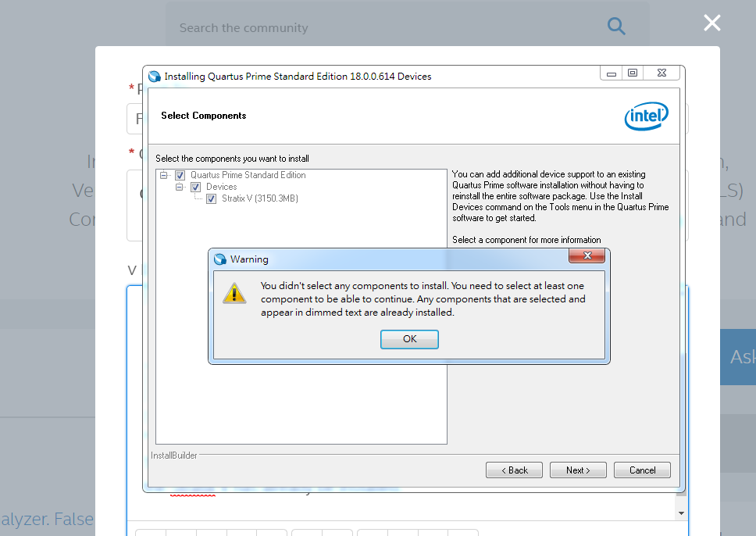The width and height of the screenshot is (756, 536).
Task: Maximize the Quartus installer window
Action: (633, 73)
